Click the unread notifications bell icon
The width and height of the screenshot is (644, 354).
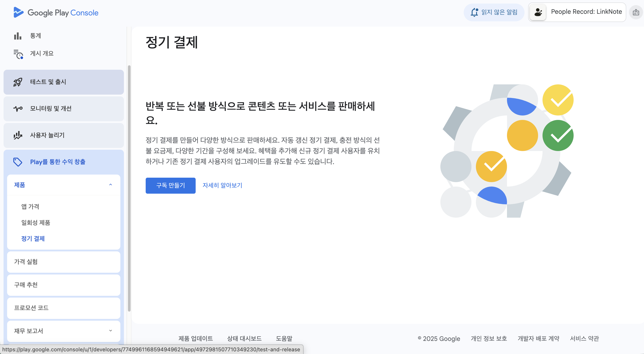[x=474, y=12]
